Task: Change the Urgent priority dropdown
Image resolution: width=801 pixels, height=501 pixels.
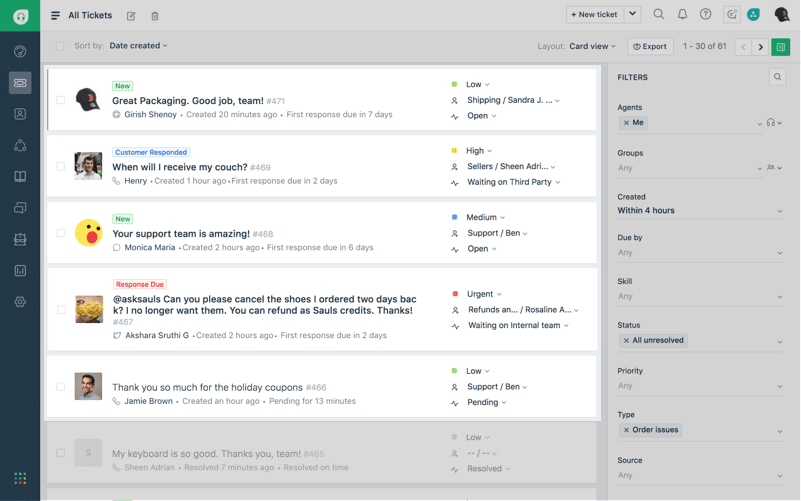Action: 484,294
